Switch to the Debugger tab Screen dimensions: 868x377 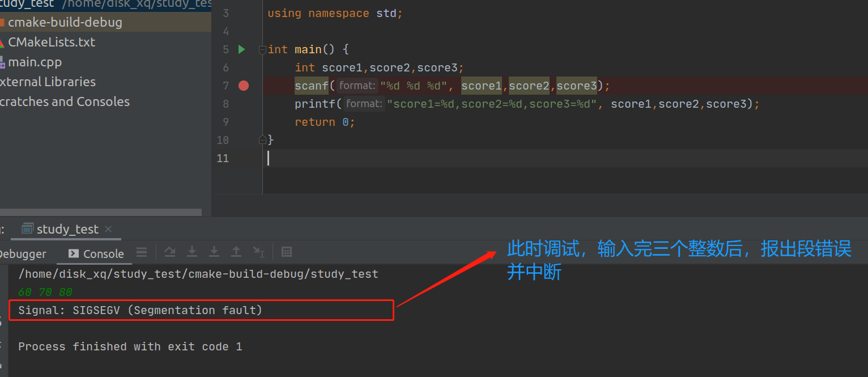pos(23,254)
